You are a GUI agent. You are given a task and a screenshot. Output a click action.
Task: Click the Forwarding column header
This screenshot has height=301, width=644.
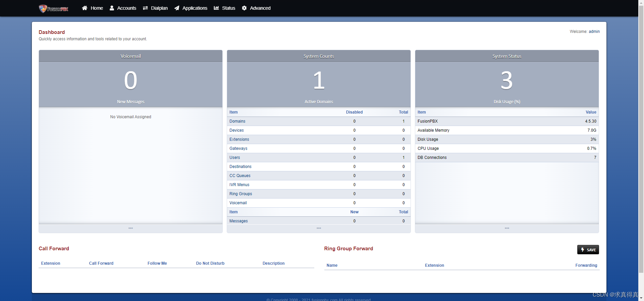(586, 265)
